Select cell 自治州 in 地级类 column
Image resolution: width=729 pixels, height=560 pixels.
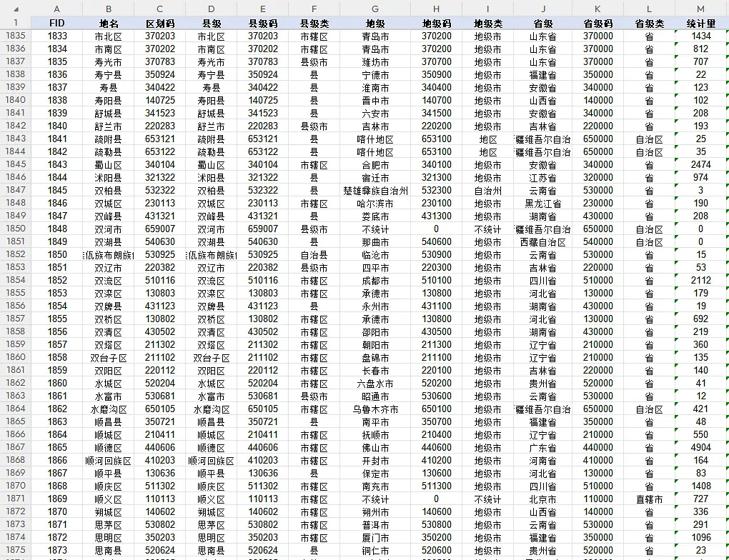(487, 191)
